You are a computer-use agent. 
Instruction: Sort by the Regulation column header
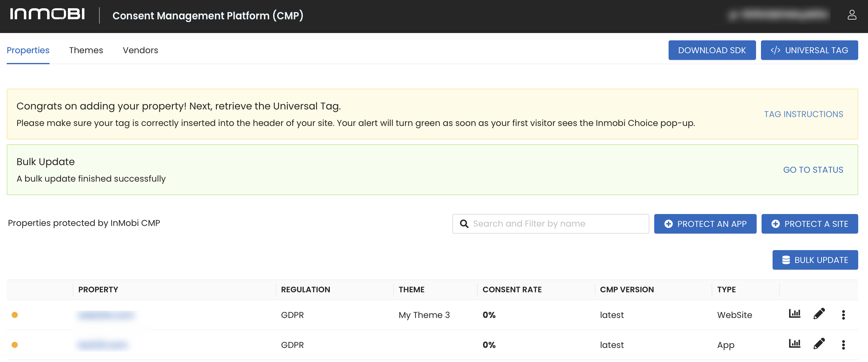point(305,289)
